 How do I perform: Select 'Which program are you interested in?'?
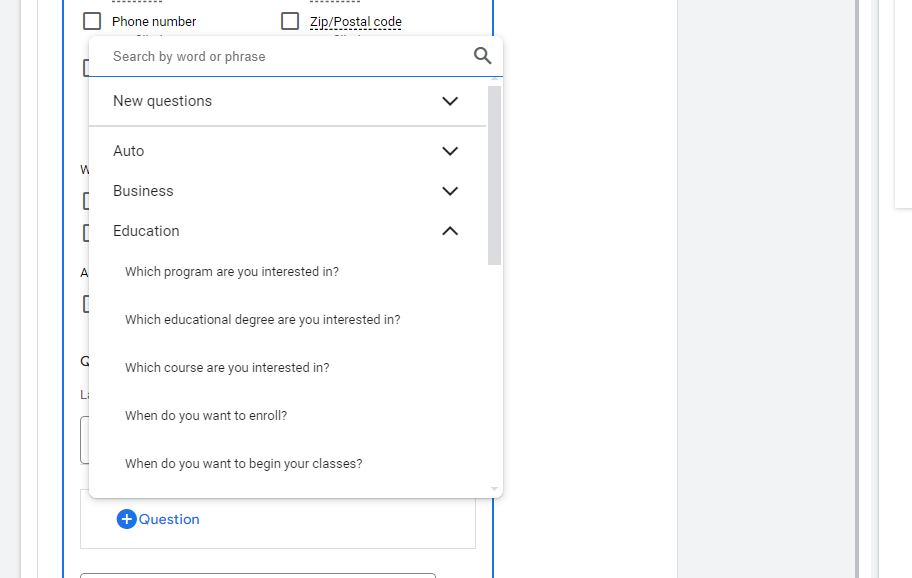coord(231,272)
